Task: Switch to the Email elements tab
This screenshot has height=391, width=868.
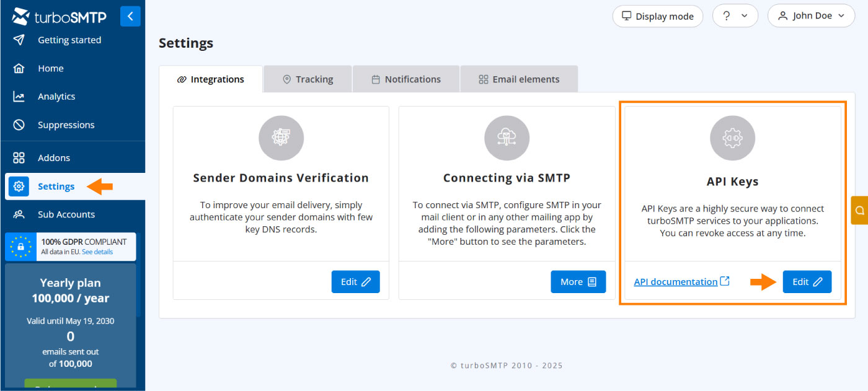Action: (519, 79)
